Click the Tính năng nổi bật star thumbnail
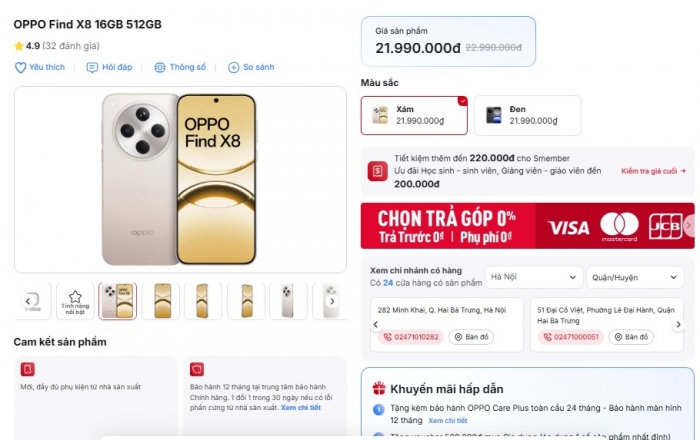 [x=75, y=301]
